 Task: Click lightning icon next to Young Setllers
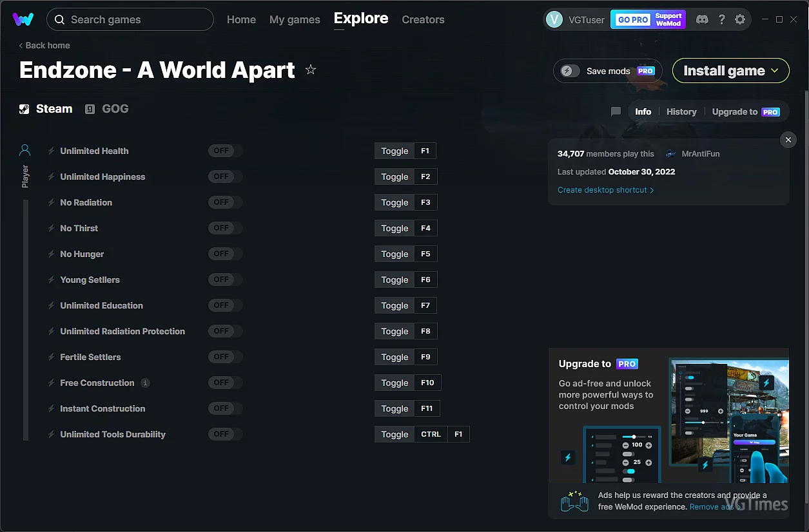pyautogui.click(x=51, y=280)
